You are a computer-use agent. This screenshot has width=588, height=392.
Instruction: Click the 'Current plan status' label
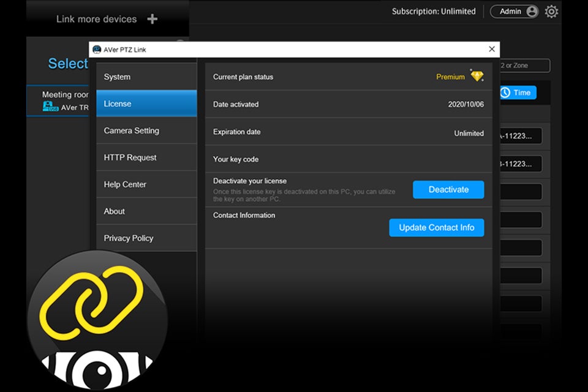tap(243, 77)
